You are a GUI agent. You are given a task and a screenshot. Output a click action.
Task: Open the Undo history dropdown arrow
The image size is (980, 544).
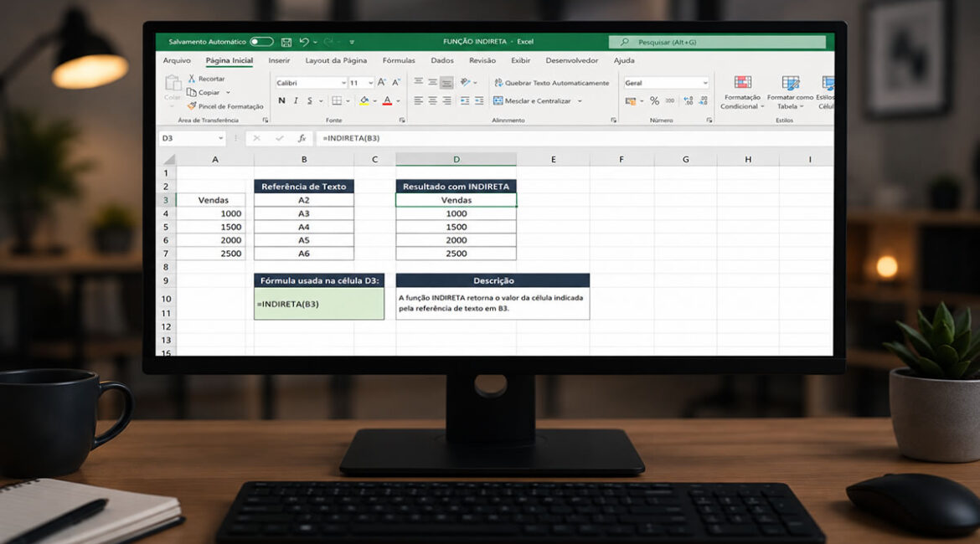point(315,42)
